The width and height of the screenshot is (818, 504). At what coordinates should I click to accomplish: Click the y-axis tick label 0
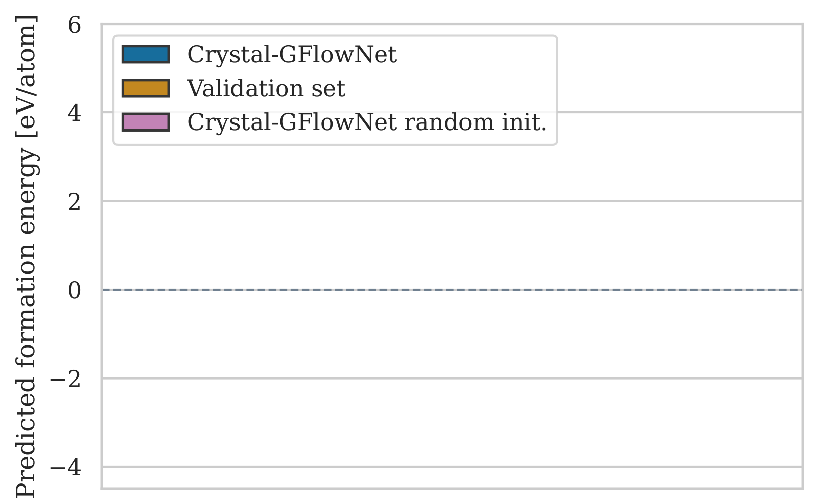[x=75, y=290]
